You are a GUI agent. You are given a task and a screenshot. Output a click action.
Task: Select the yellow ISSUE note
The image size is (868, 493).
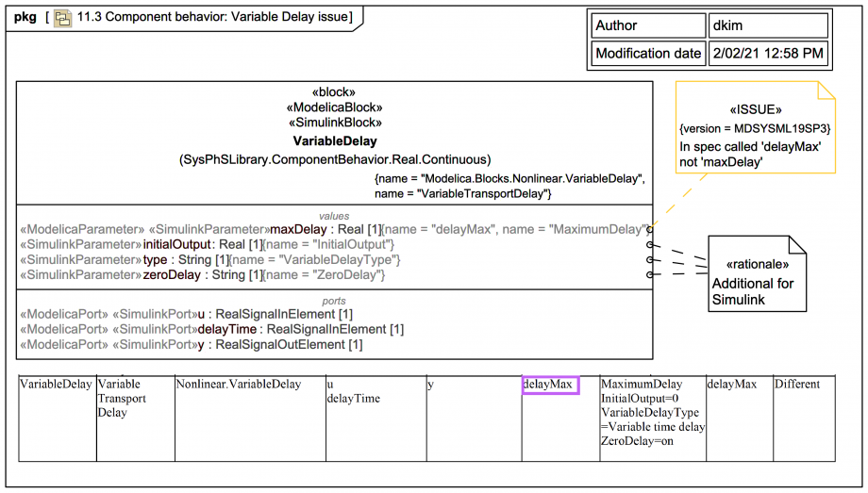tap(755, 128)
